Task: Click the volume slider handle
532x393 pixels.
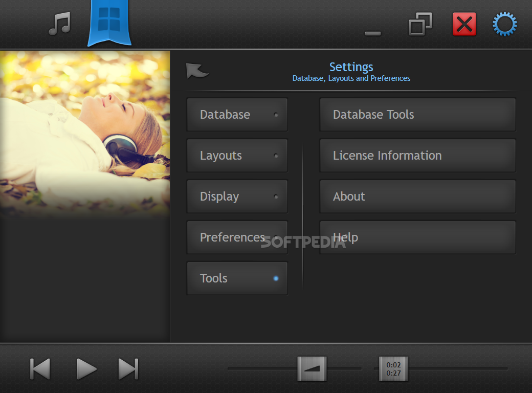Action: 312,369
